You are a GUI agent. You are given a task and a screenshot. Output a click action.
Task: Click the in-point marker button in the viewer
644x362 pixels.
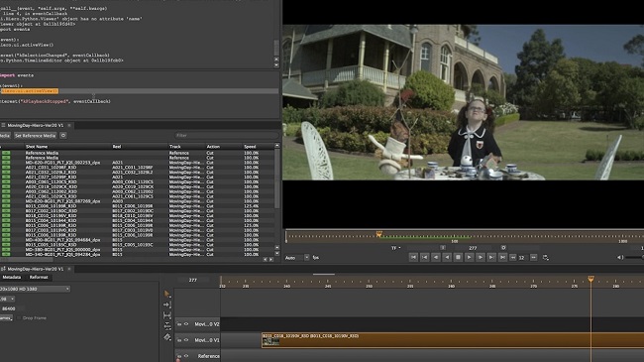coord(443,248)
